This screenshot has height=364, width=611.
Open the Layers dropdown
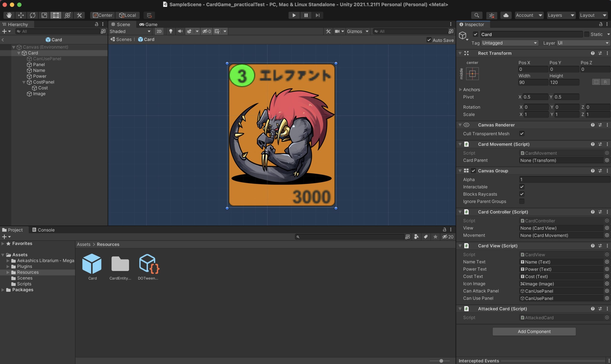coord(561,15)
